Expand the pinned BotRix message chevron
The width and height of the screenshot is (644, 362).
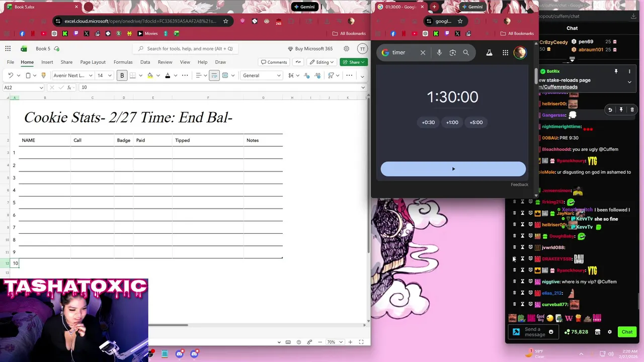629,82
